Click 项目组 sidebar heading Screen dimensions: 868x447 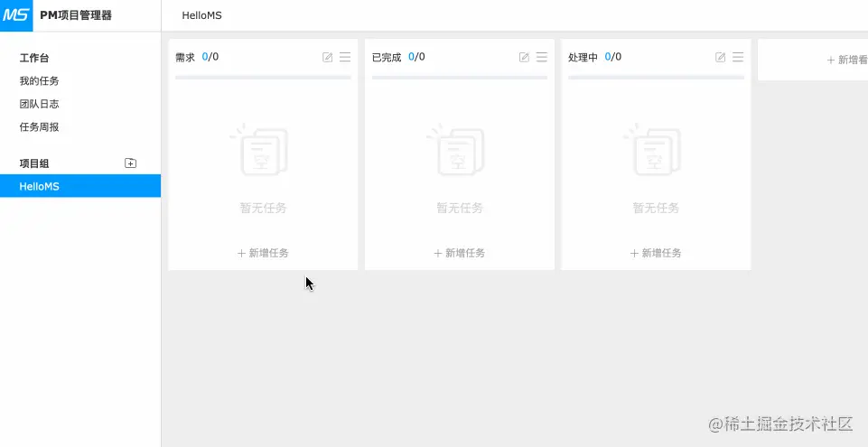[34, 163]
